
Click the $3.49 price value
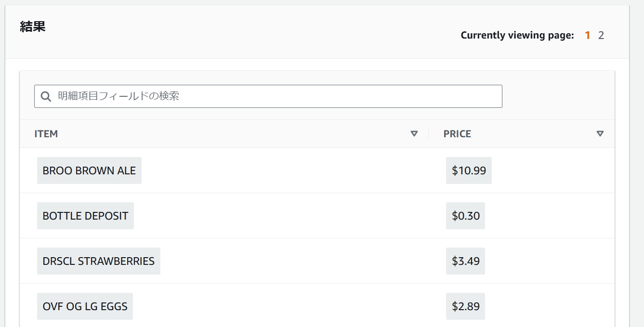click(x=465, y=261)
